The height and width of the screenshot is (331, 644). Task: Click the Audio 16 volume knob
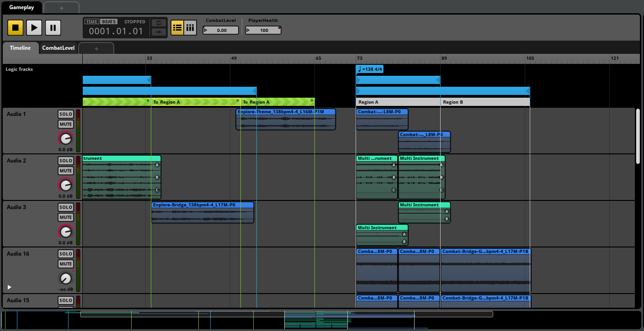[66, 278]
